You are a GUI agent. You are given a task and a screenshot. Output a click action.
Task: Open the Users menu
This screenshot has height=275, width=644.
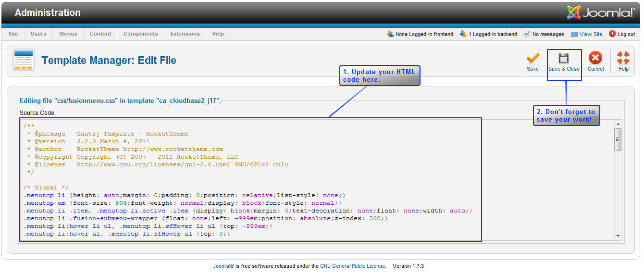pos(38,34)
